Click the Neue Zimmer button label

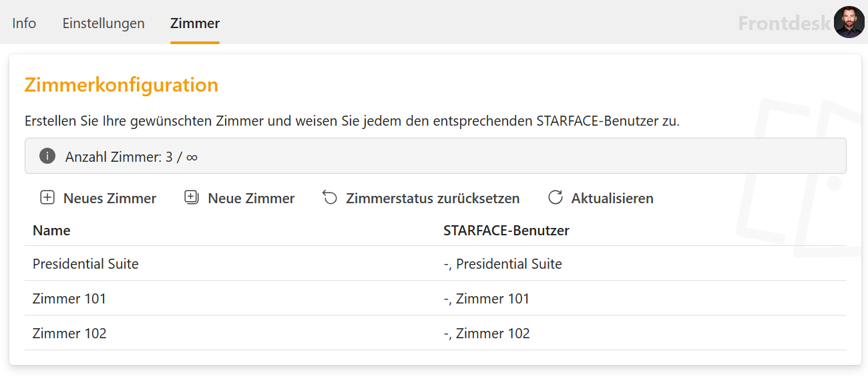coord(251,199)
